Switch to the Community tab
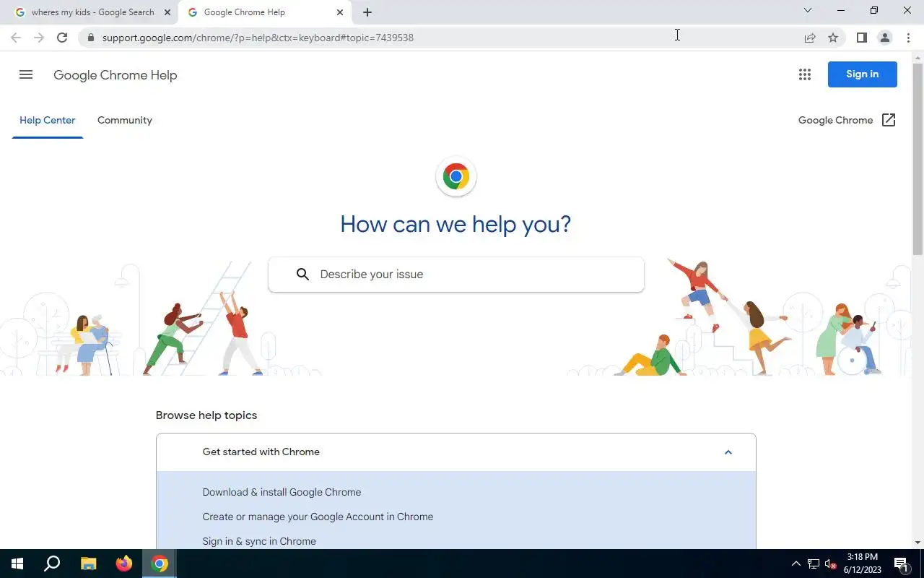 click(125, 120)
